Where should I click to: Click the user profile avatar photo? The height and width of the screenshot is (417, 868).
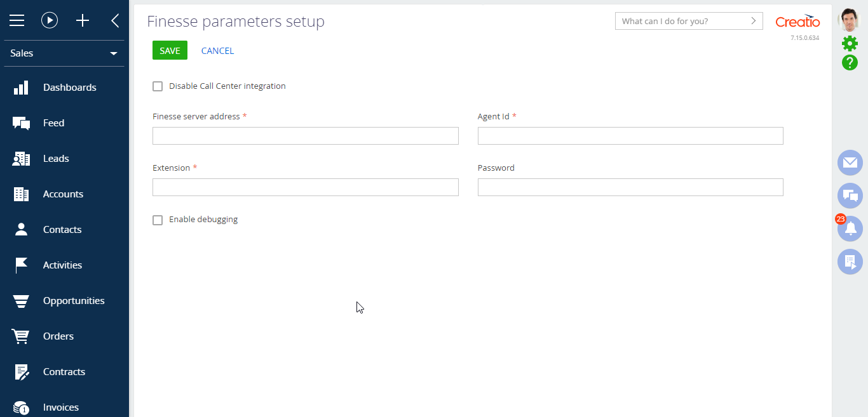pyautogui.click(x=850, y=18)
